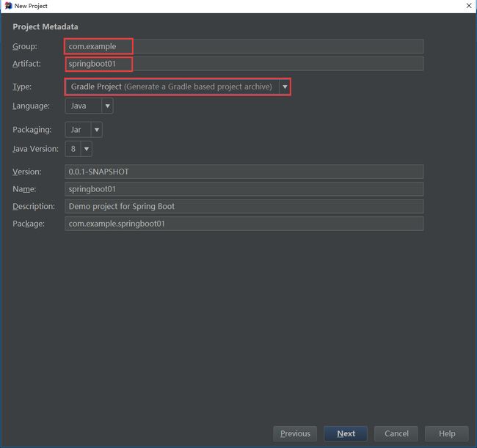Go back with the Previous button
Image resolution: width=477 pixels, height=448 pixels.
pos(295,433)
